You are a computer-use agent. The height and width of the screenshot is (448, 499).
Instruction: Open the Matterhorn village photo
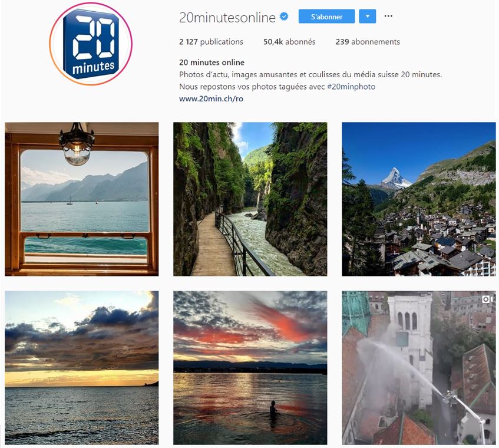click(x=419, y=199)
